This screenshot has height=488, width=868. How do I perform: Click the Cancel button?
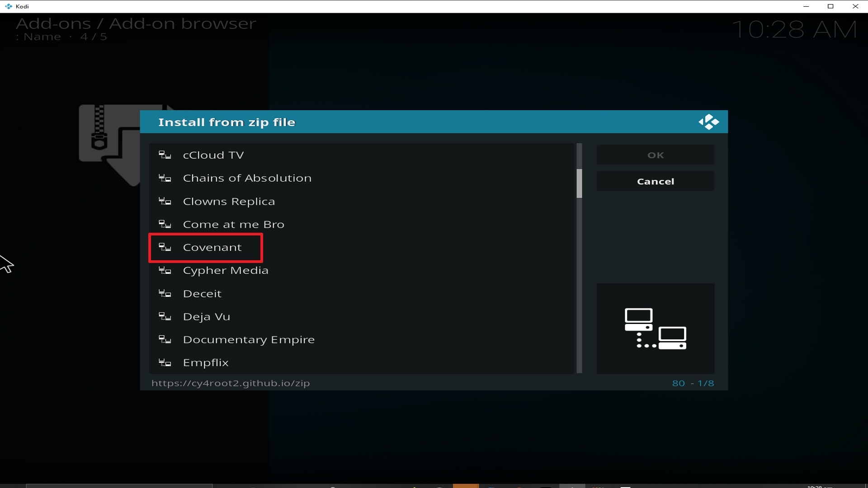[656, 181]
